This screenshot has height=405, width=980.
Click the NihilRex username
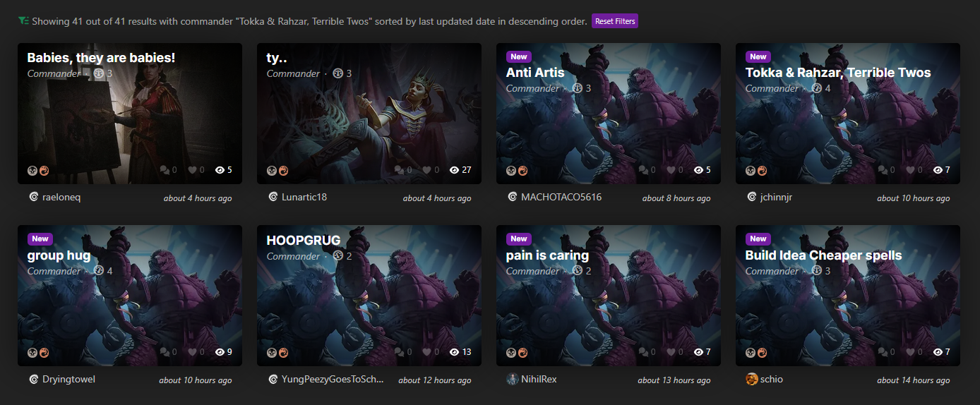click(539, 380)
